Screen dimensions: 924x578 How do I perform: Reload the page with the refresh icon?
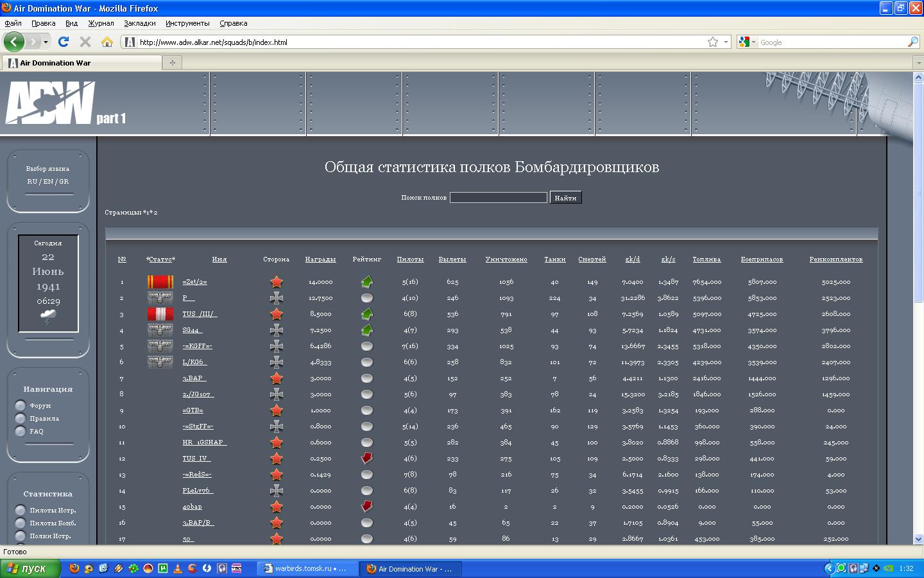[x=64, y=42]
